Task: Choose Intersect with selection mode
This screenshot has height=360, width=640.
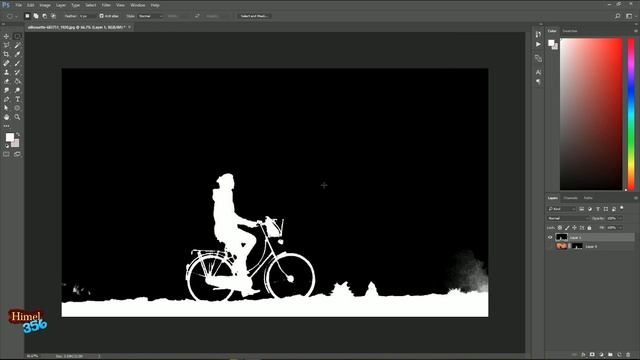Action: (x=53, y=16)
